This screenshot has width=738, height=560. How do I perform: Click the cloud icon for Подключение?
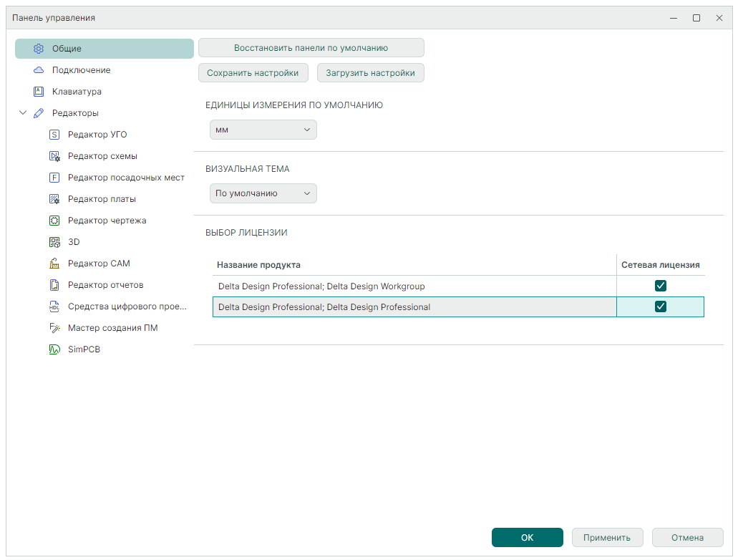point(39,70)
